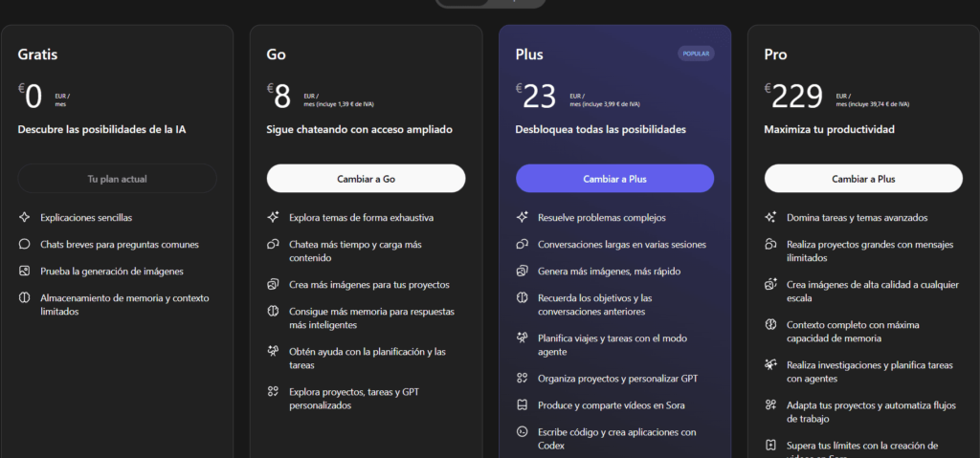Click the chat bubble icon beside "Chats breves"
This screenshot has width=980, height=458.
[x=25, y=245]
